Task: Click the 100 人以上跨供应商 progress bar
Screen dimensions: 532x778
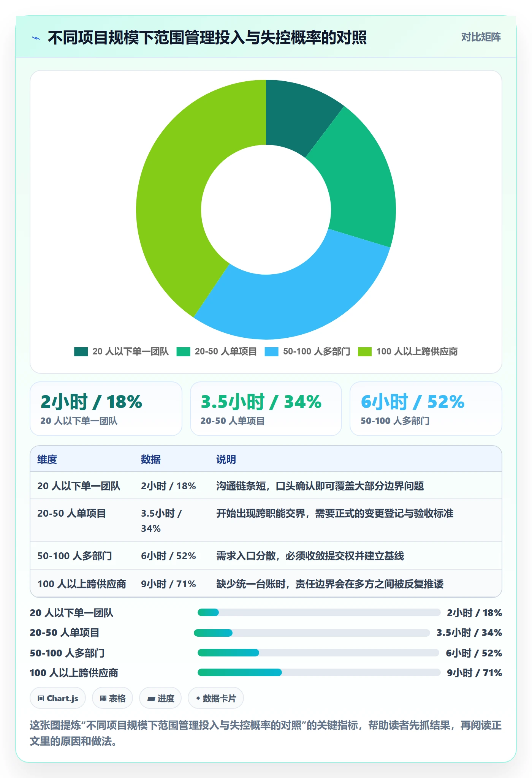Action: point(319,672)
